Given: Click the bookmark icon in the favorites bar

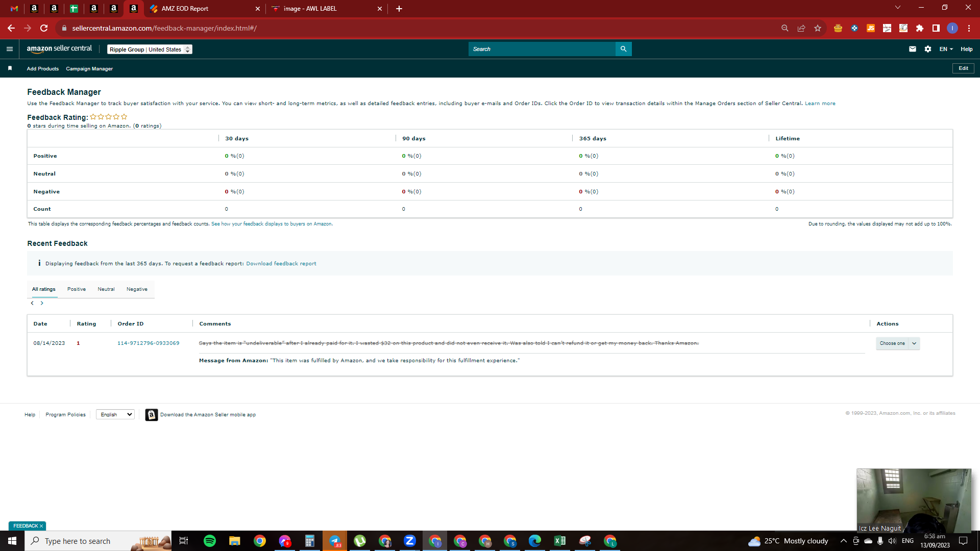Looking at the screenshot, I should coord(10,68).
